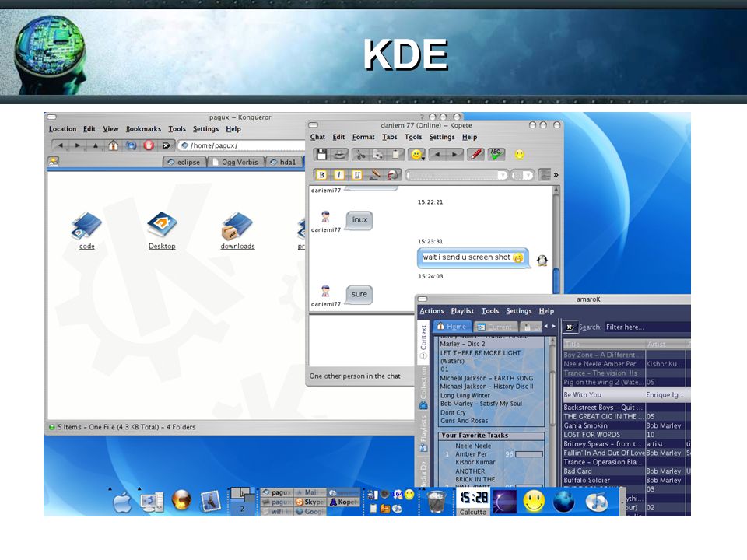Open the Bookmarks menu in Konqueror
Image resolution: width=747 pixels, height=560 pixels.
point(143,129)
